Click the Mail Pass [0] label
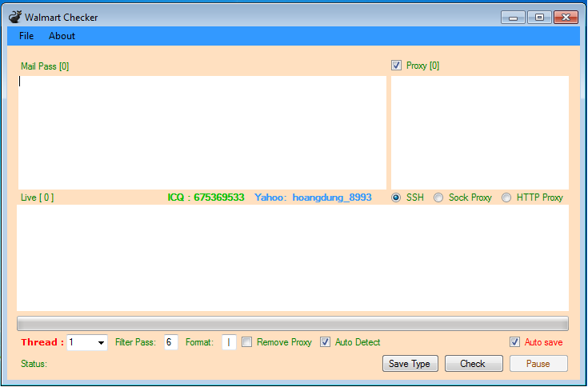This screenshot has height=387, width=588. [45, 66]
